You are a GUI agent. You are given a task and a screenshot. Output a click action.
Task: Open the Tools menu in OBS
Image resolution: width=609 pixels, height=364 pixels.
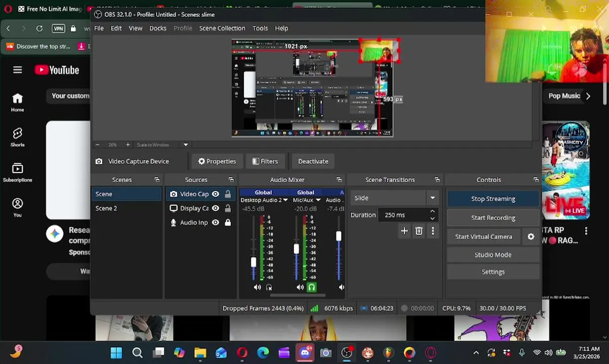260,28
